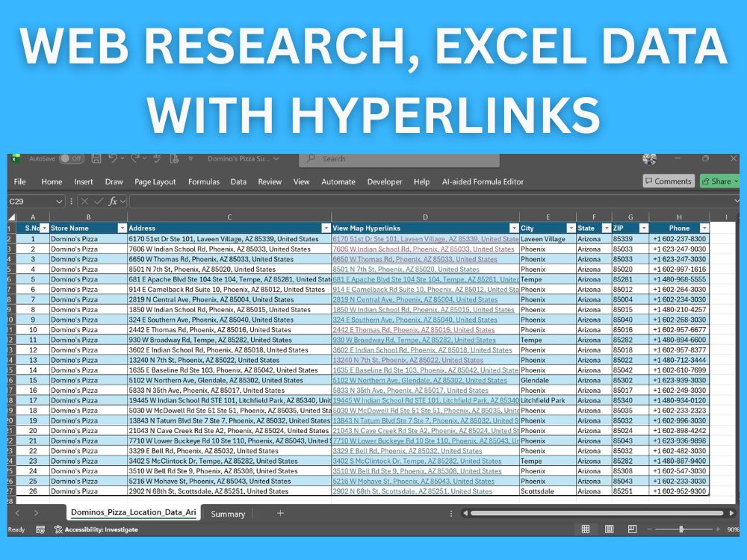Select the cell with phone +1 602-952-9300

click(x=679, y=491)
